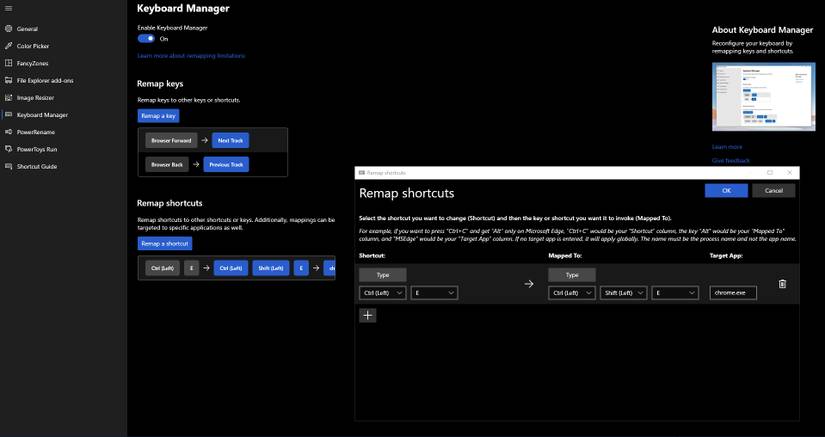
Task: Expand the Shortcut Ctrl (Left) dropdown
Action: [382, 293]
